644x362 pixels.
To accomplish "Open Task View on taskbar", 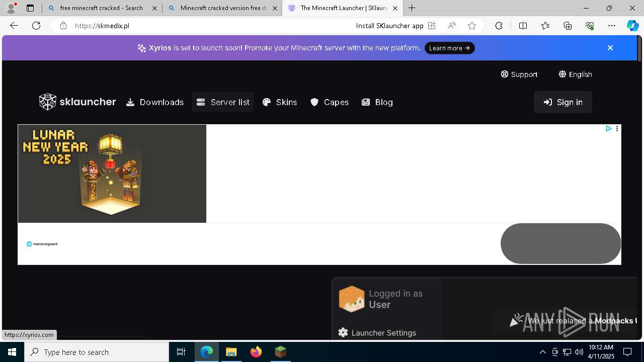I will (181, 352).
